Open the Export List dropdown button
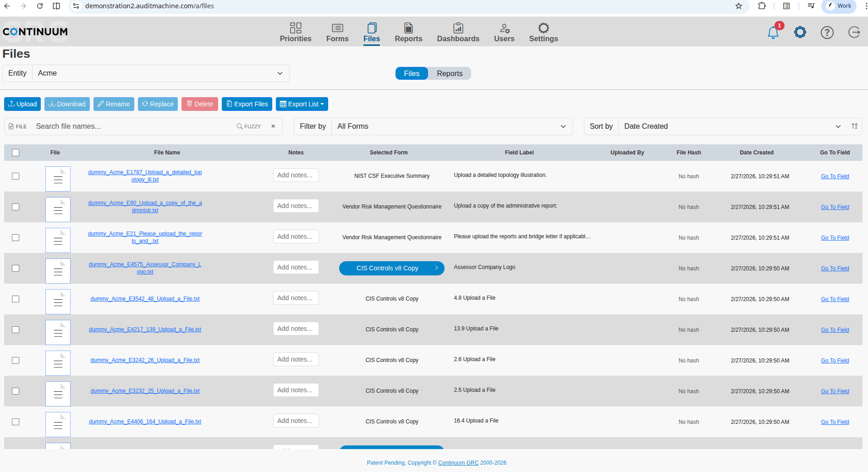 point(302,104)
